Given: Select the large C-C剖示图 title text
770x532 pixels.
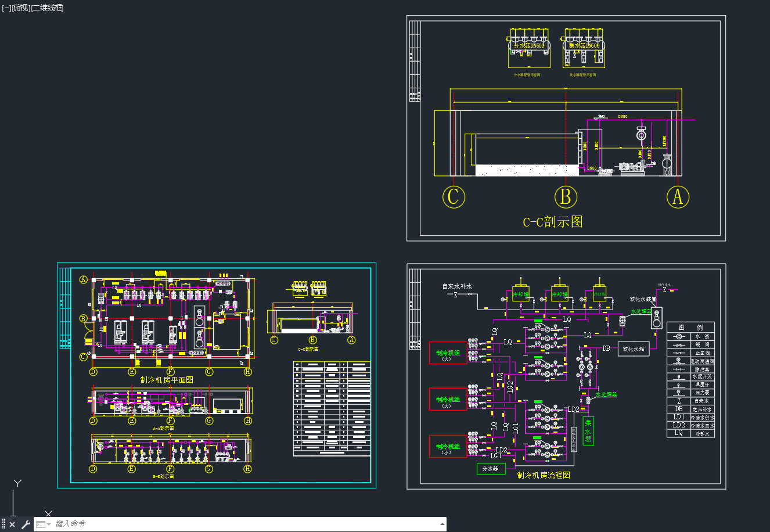Looking at the screenshot, I should [552, 222].
